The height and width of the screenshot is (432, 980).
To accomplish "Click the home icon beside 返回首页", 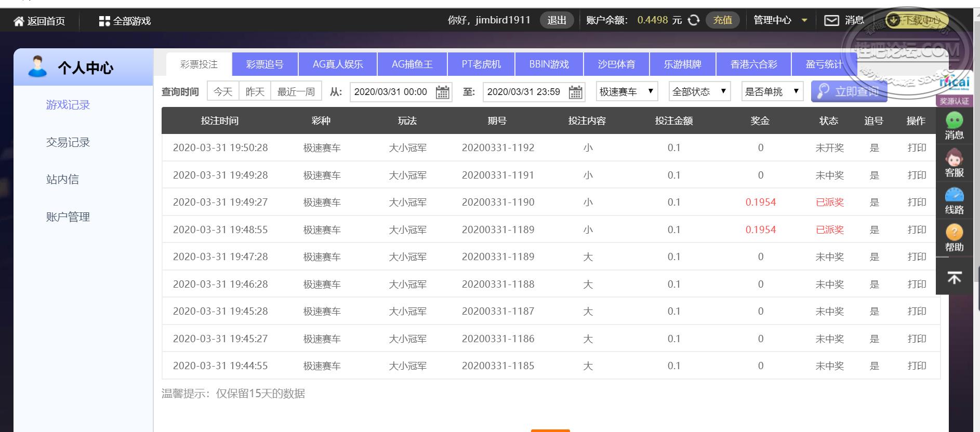I will pos(19,21).
